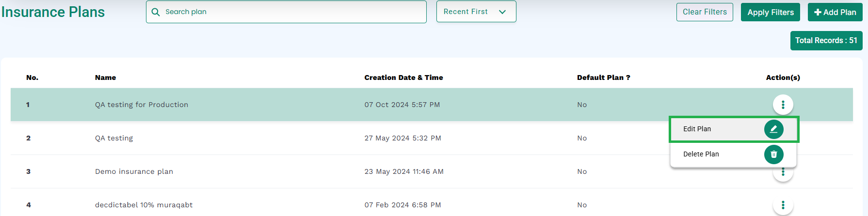Click the plus icon on Add Plan
The height and width of the screenshot is (216, 868).
tap(818, 12)
